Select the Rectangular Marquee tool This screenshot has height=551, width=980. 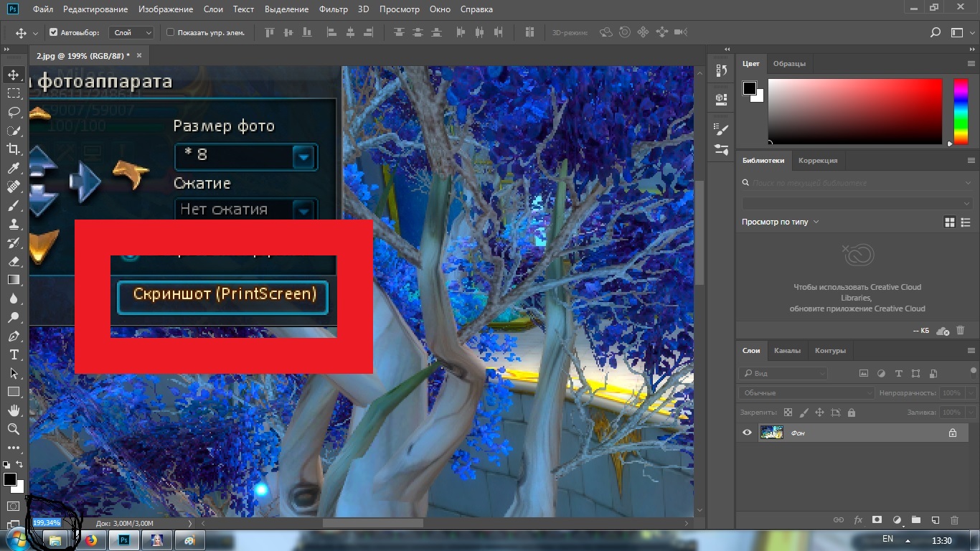[x=14, y=93]
